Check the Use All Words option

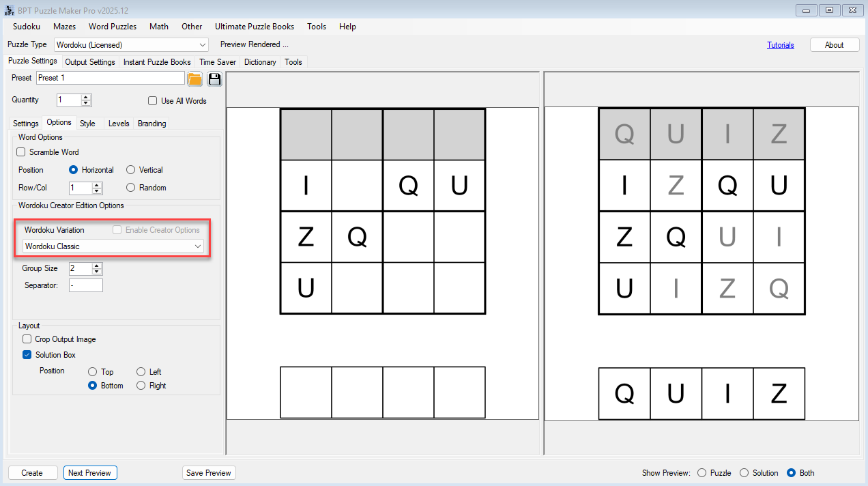tap(153, 101)
